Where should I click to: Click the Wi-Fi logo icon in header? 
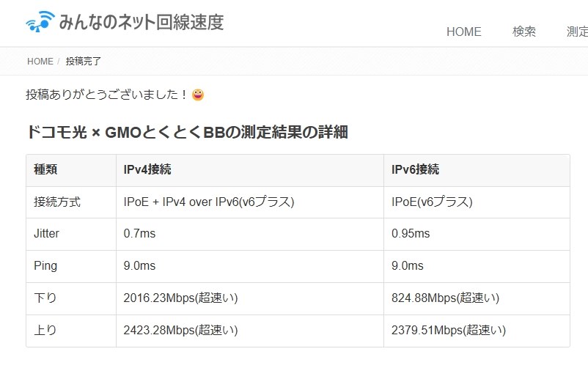[x=40, y=21]
